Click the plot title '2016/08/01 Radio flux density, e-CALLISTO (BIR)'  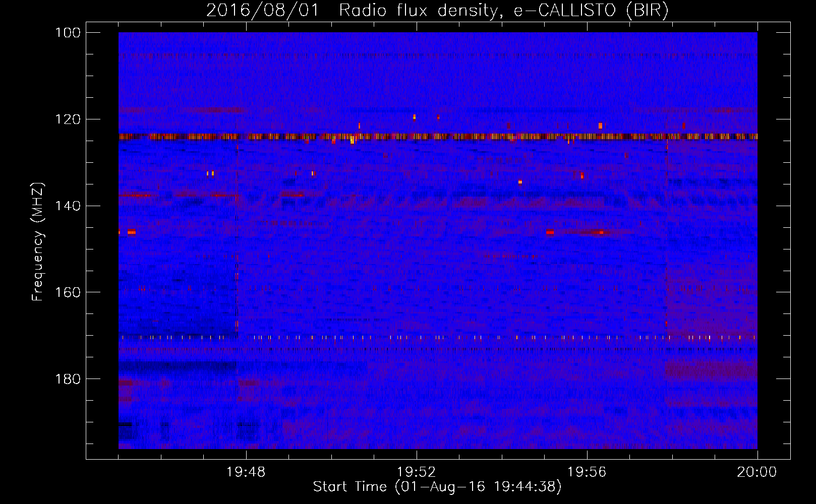(x=437, y=11)
